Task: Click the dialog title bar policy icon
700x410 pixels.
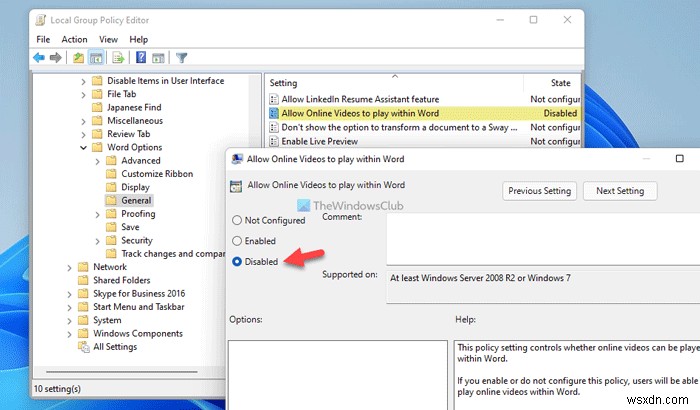Action: pyautogui.click(x=237, y=159)
